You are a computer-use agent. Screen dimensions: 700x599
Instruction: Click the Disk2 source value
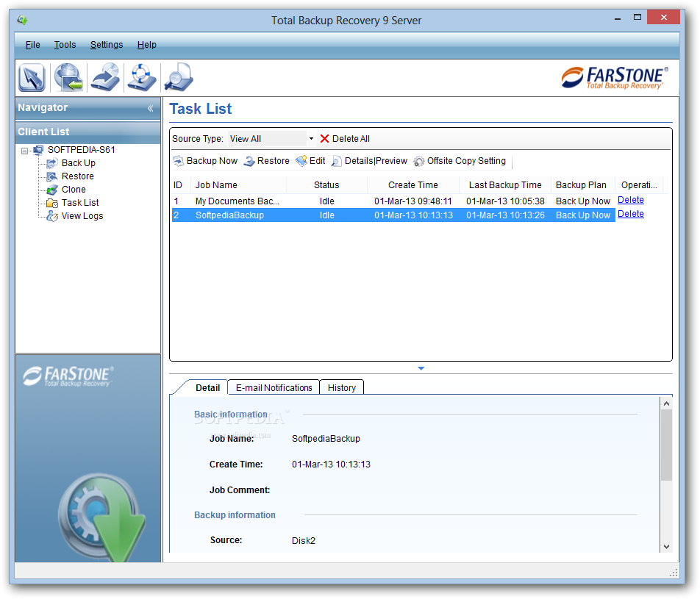tap(304, 540)
